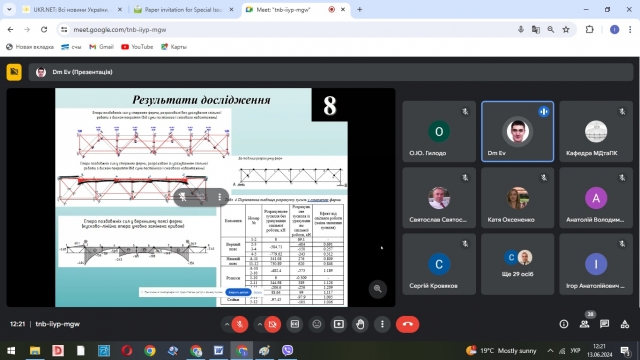Zoom the presentation with magnifier icon
640x360 pixels.
(x=378, y=289)
